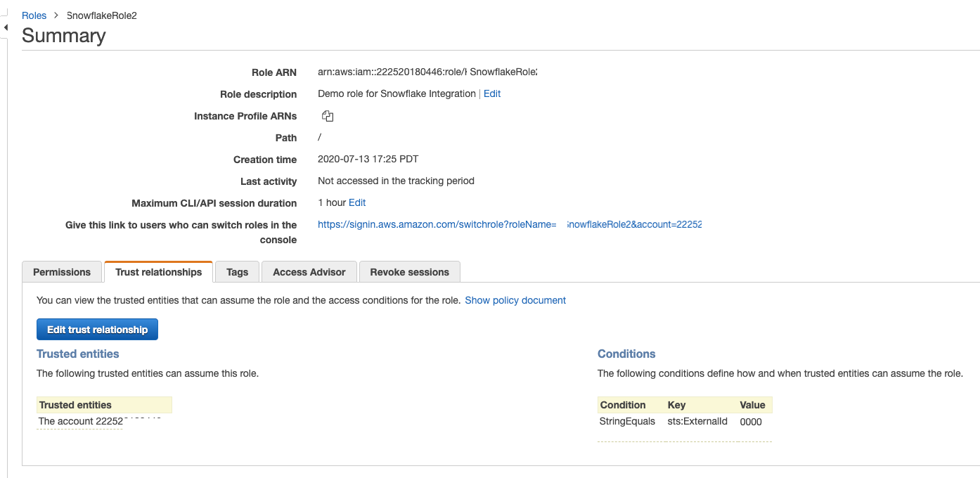
Task: Edit maximum CLI/API session duration
Action: [x=357, y=203]
